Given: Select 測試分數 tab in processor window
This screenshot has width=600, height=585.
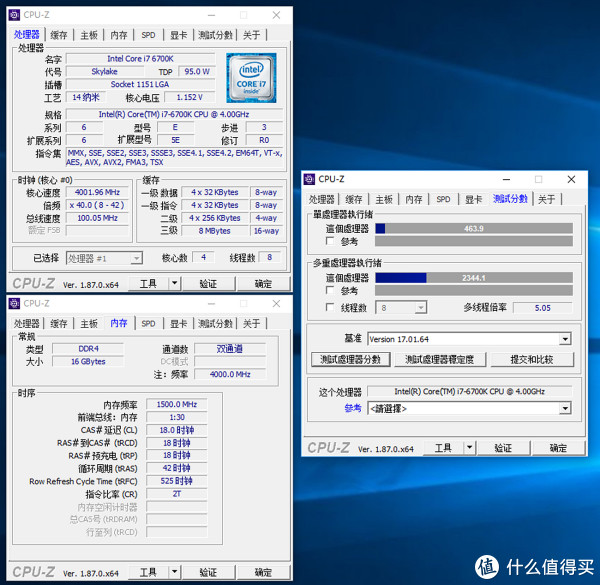Looking at the screenshot, I should click(215, 35).
